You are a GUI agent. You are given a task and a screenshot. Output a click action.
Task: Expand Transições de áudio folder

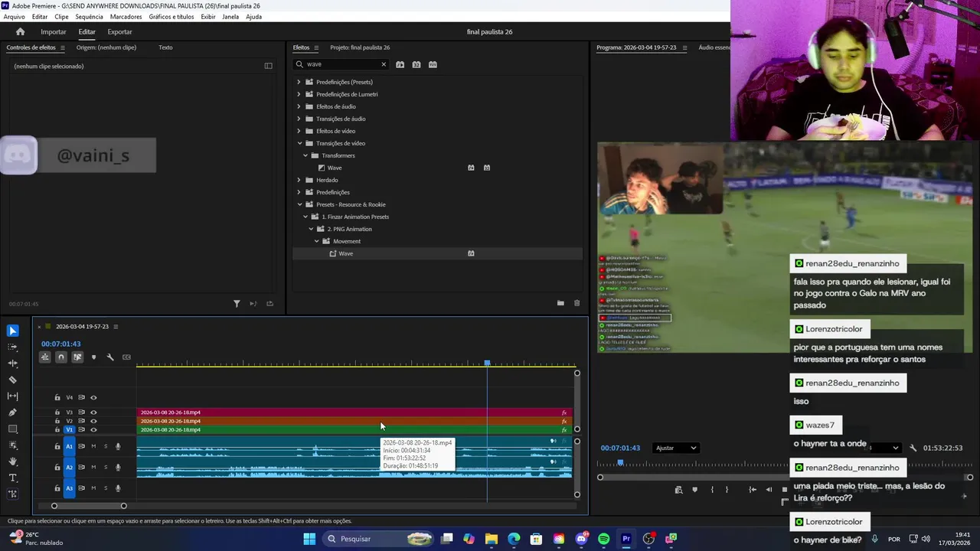(x=299, y=119)
